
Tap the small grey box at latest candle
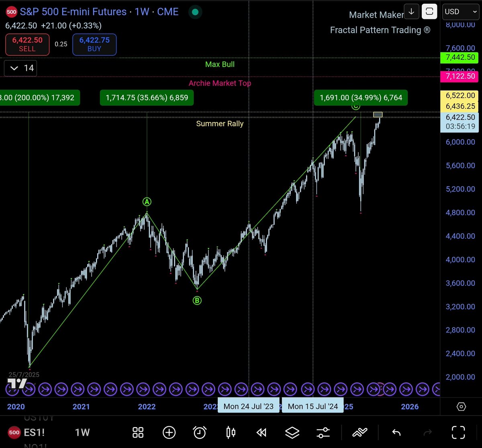click(378, 115)
